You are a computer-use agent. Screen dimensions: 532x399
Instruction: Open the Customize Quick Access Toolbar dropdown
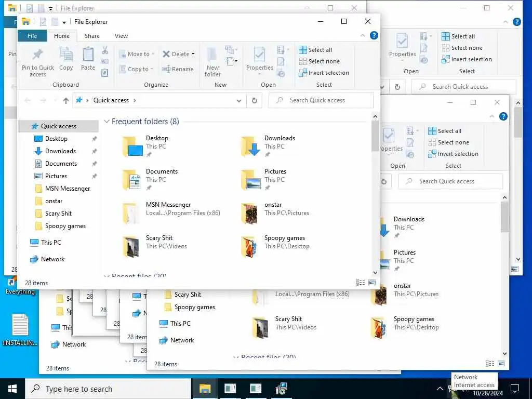[x=64, y=22]
